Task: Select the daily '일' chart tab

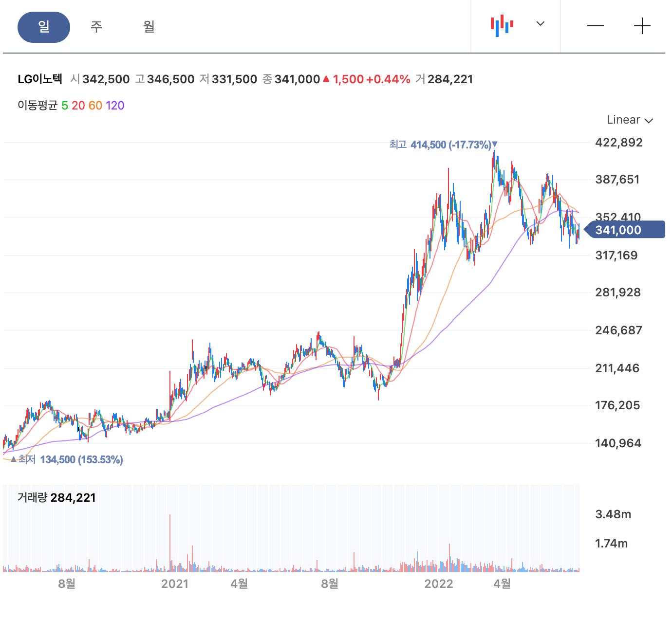Action: tap(44, 27)
